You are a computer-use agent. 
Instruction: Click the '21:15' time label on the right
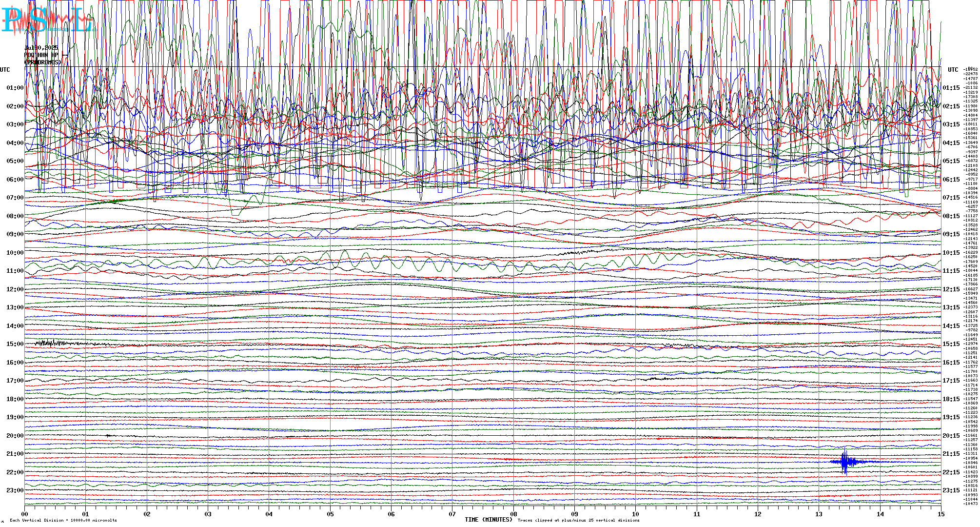(951, 454)
